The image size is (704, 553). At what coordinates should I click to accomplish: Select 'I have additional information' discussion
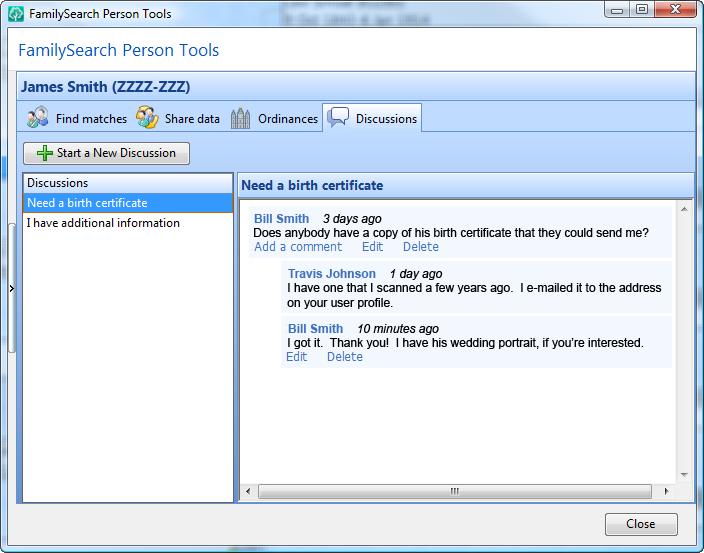point(128,223)
